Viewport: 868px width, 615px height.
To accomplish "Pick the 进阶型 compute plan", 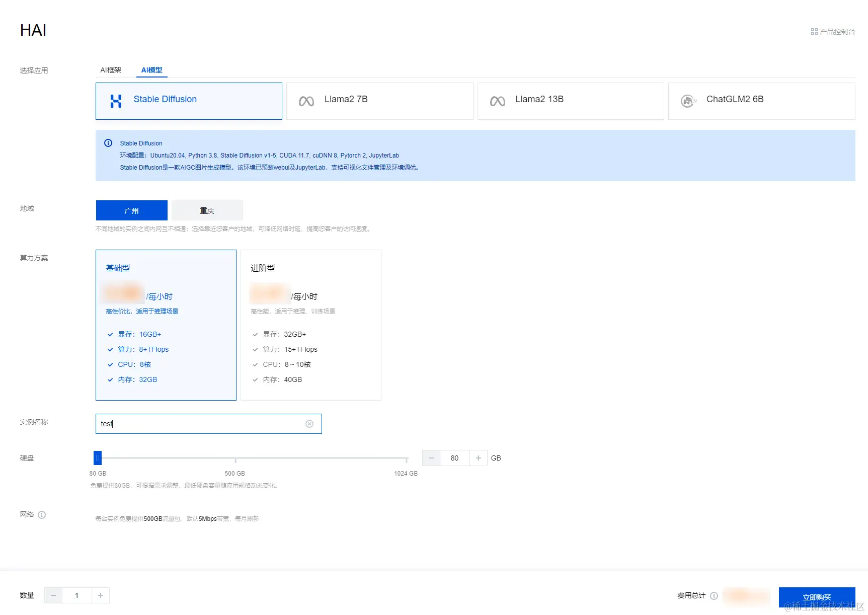I will [311, 325].
